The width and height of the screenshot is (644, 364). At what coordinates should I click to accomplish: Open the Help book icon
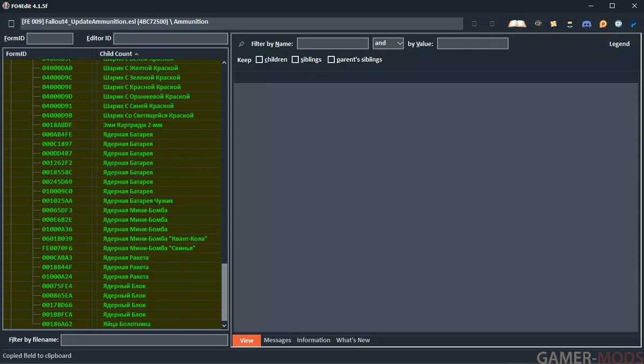(517, 24)
